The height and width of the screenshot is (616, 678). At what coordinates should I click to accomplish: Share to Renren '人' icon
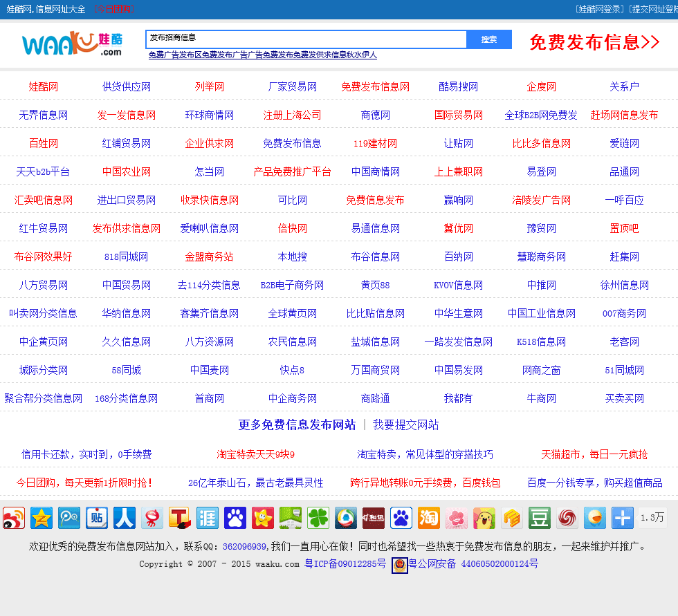[125, 518]
